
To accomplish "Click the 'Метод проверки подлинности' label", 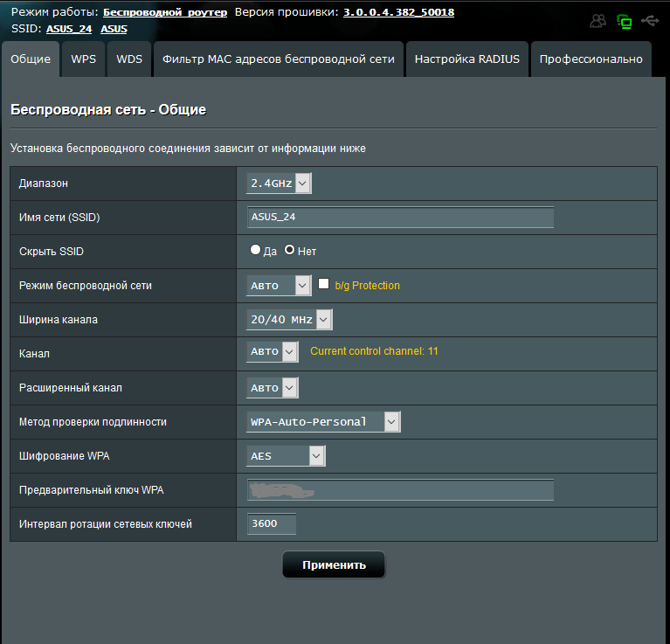I will 93,422.
